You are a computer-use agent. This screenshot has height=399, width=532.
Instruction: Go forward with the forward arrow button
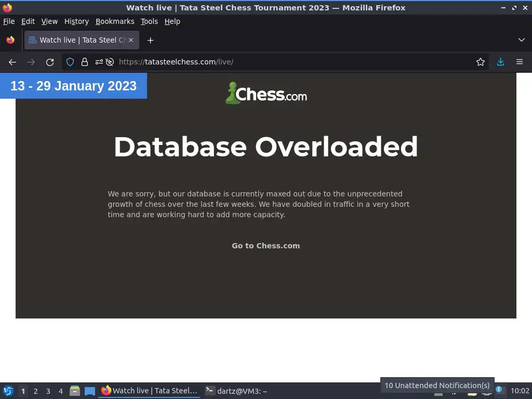point(31,62)
